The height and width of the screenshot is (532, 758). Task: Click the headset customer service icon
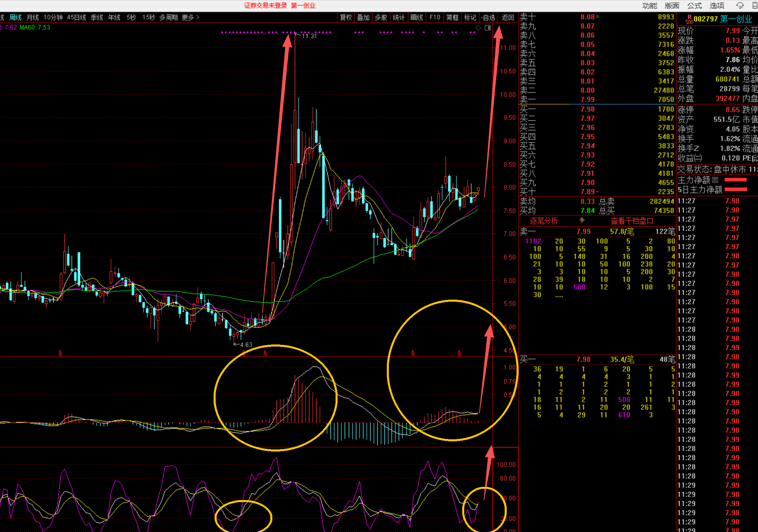point(740,5)
